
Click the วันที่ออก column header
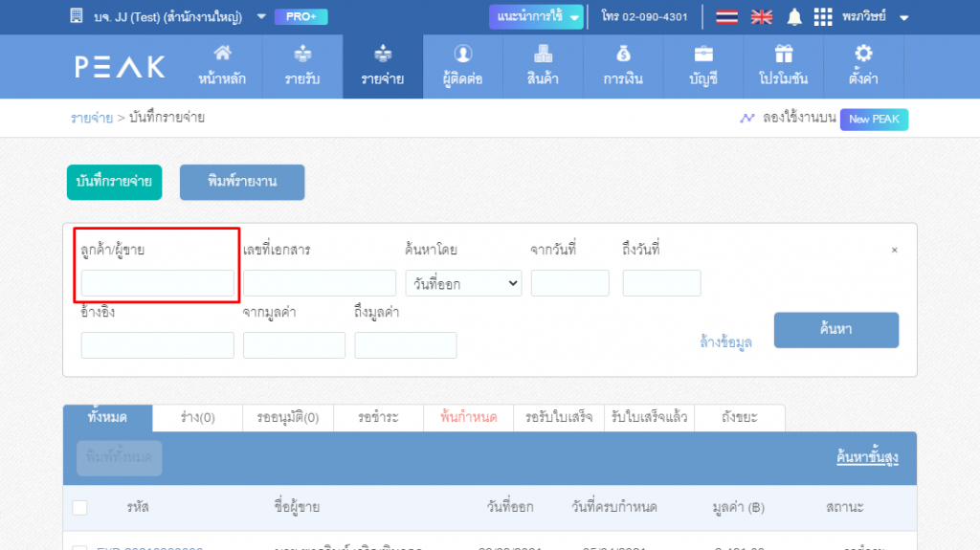click(x=510, y=508)
